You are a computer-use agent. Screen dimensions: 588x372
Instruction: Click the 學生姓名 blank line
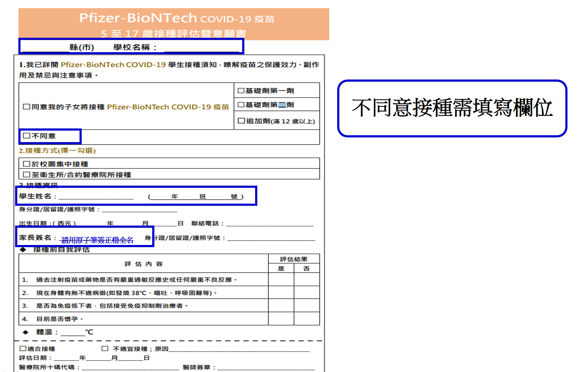tap(96, 196)
